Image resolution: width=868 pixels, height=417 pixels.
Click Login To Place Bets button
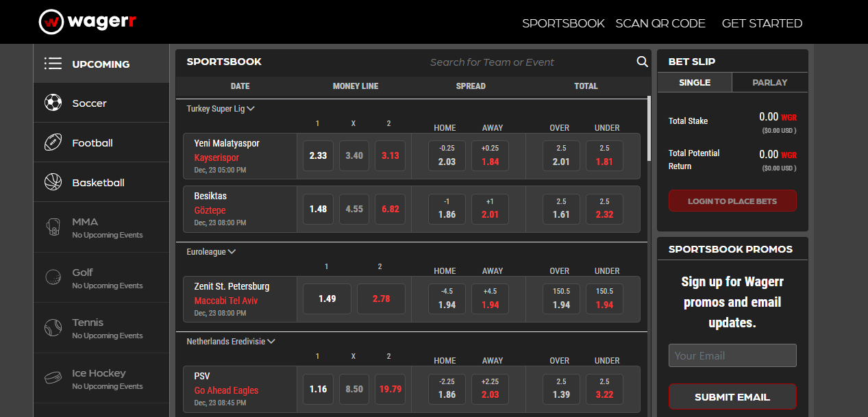coord(732,201)
